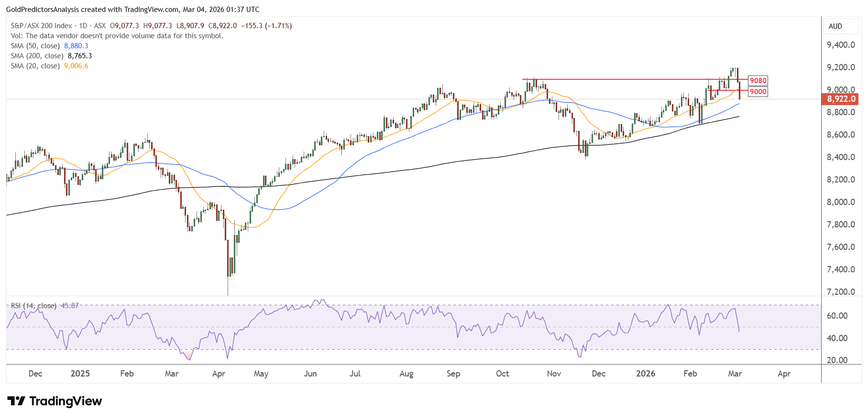The height and width of the screenshot is (419, 868).
Task: Click the Oct label on time axis
Action: pyautogui.click(x=503, y=374)
